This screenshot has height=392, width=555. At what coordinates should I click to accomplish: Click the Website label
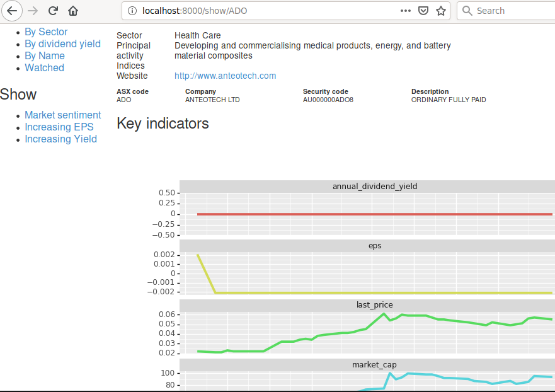coord(132,76)
